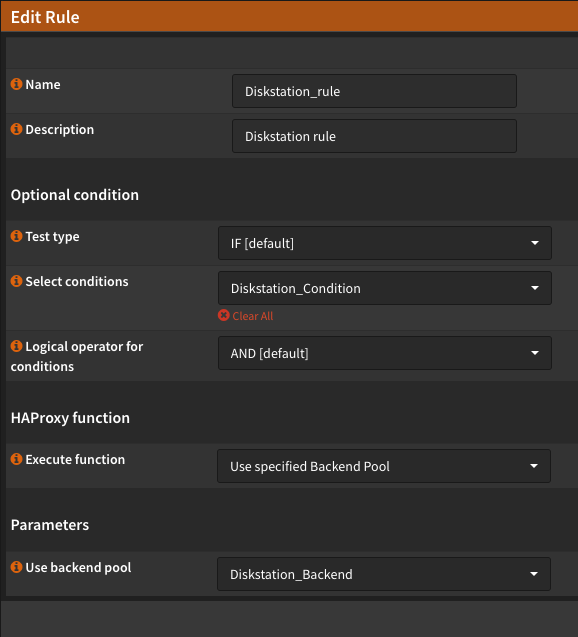Image resolution: width=578 pixels, height=637 pixels.
Task: Open the Test type dropdown
Action: [x=385, y=243]
